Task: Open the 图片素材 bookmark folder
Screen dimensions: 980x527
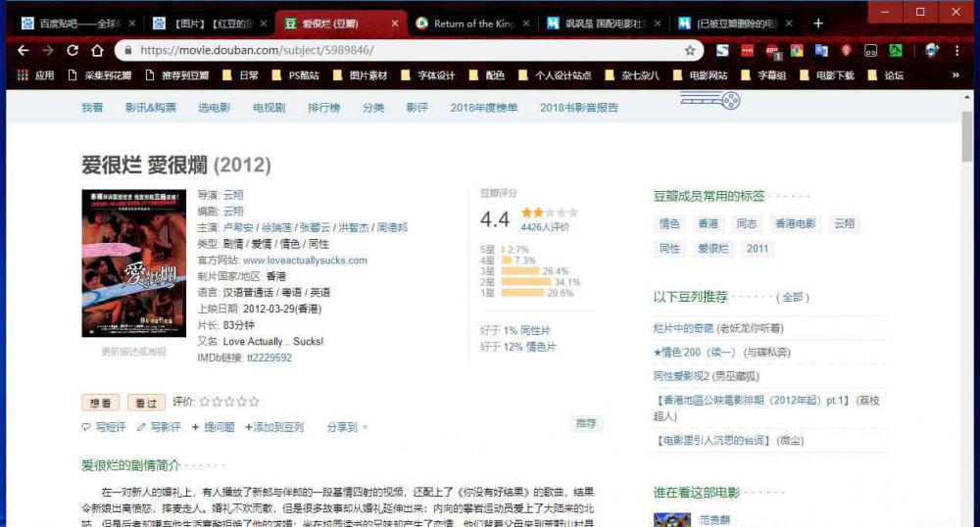Action: pyautogui.click(x=360, y=74)
